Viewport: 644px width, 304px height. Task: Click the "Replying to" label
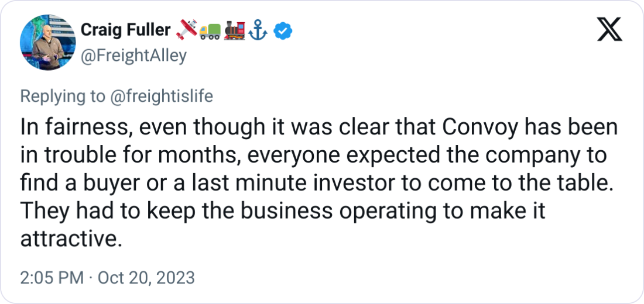coord(62,96)
